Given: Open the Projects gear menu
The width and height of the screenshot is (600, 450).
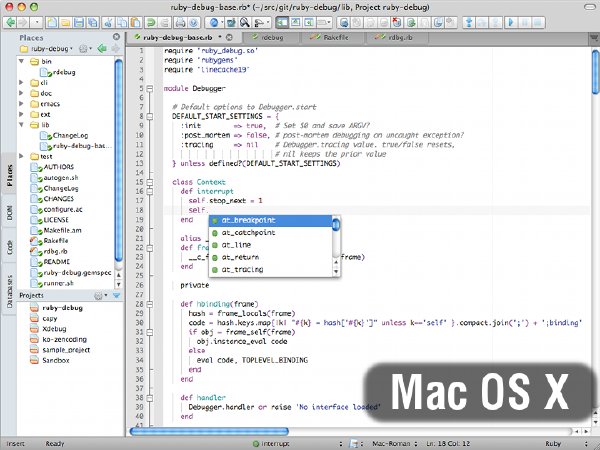Looking at the screenshot, I should point(101,295).
